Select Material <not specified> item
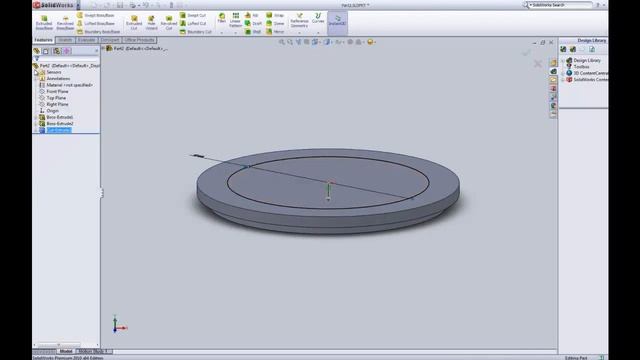Image resolution: width=640 pixels, height=360 pixels. [69, 85]
